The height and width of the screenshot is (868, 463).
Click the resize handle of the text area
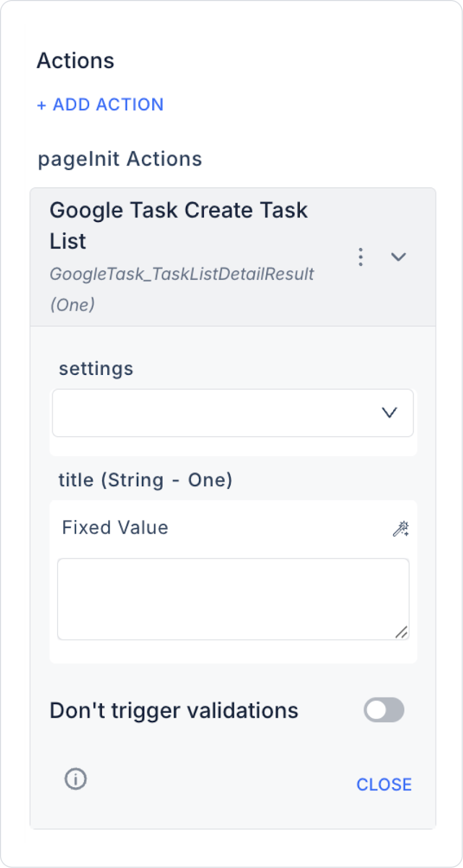(x=402, y=632)
